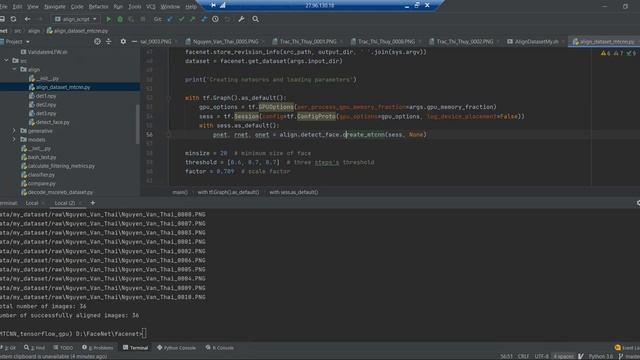The height and width of the screenshot is (360, 640).
Task: Click the run with coverage icon
Action: pyautogui.click(x=131, y=19)
